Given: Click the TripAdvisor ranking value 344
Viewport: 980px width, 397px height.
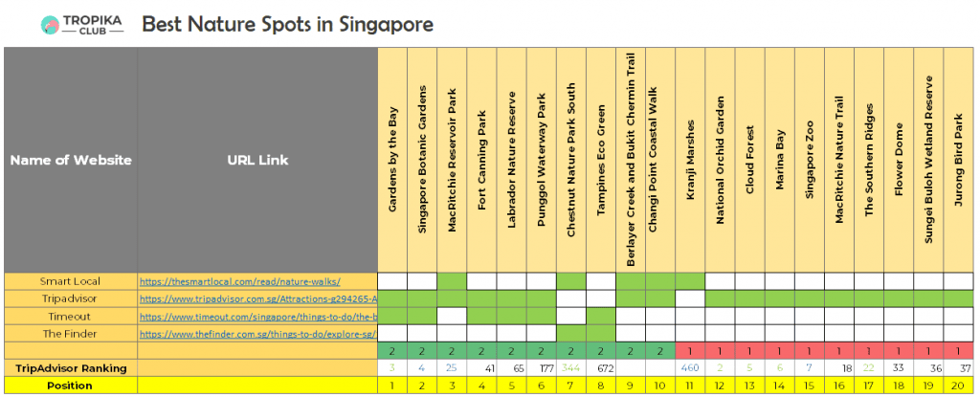Looking at the screenshot, I should (571, 368).
